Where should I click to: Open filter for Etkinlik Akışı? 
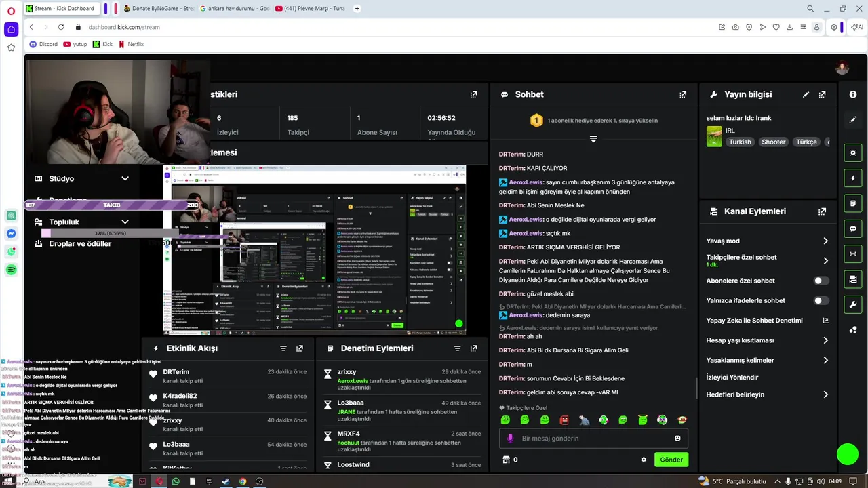[283, 348]
